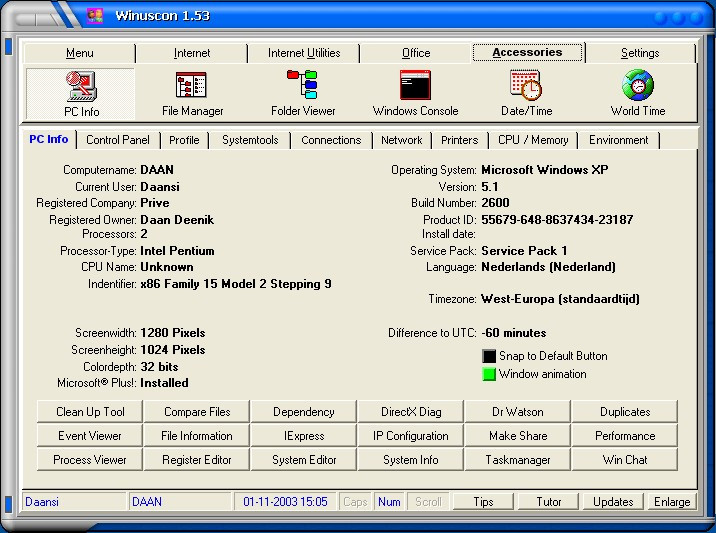This screenshot has width=716, height=533.
Task: Click the 01-11-2003 15:05 date field
Action: [x=285, y=501]
